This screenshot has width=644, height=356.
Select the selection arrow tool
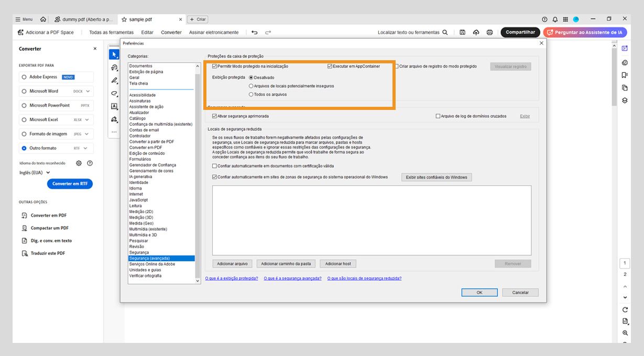[x=114, y=53]
